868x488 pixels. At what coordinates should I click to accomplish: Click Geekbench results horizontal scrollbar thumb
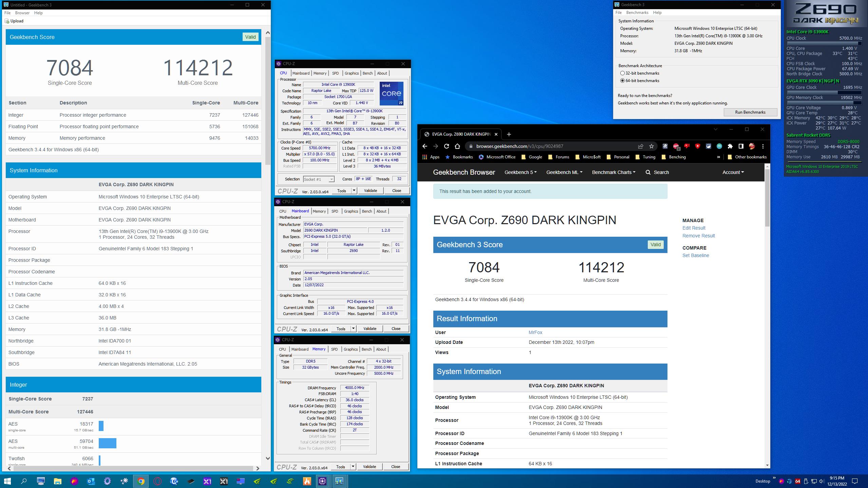click(133, 468)
